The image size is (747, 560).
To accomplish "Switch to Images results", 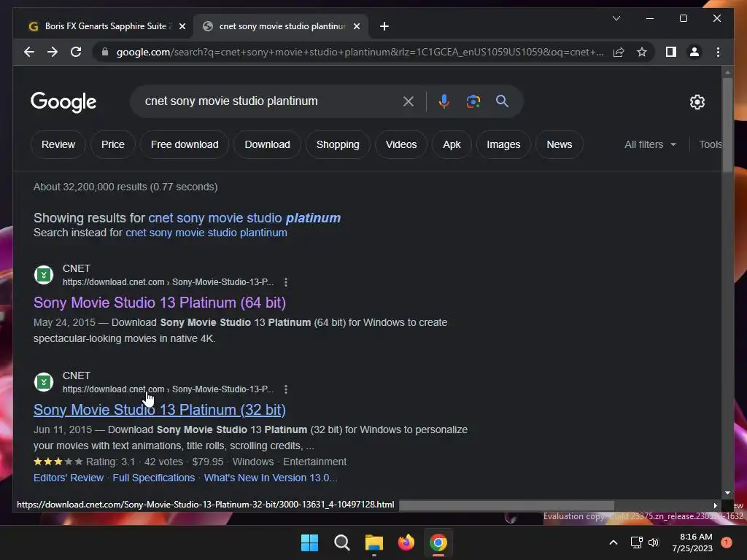I will 503,144.
